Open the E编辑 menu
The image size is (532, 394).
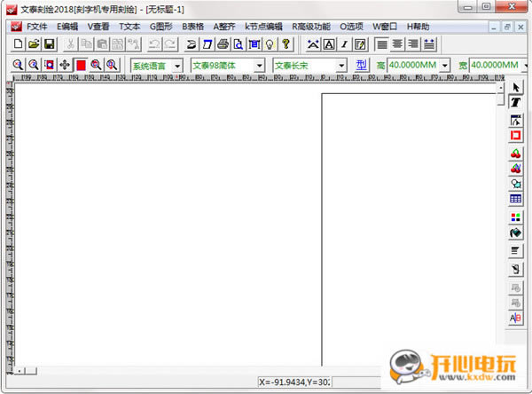67,27
